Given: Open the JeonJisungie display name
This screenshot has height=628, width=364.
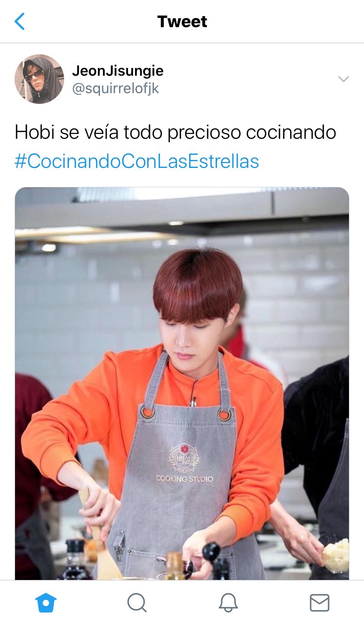Looking at the screenshot, I should [118, 71].
